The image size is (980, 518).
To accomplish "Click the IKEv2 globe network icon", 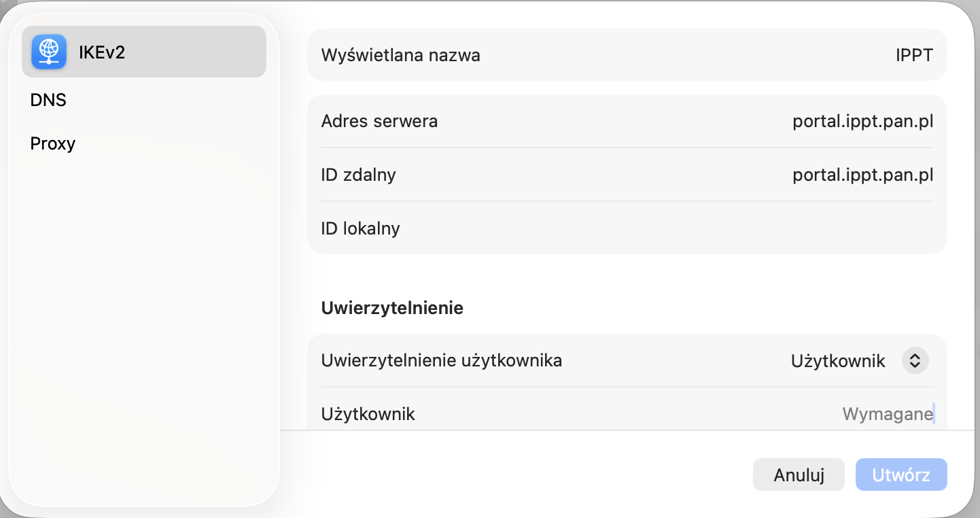I will click(49, 52).
